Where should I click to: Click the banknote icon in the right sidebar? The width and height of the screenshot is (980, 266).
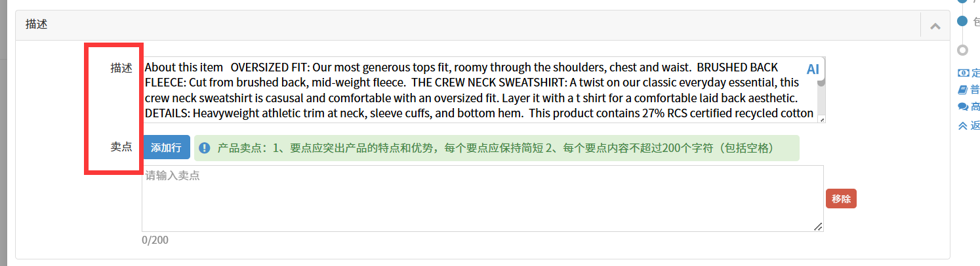[962, 73]
